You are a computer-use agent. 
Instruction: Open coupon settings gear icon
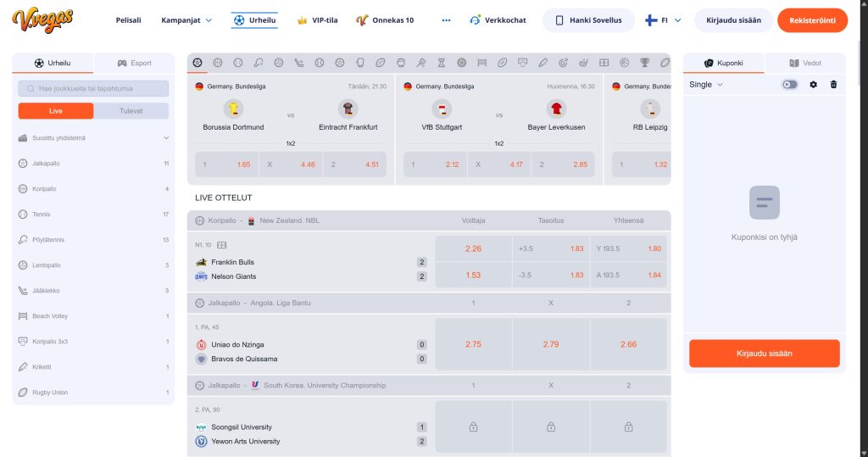813,85
